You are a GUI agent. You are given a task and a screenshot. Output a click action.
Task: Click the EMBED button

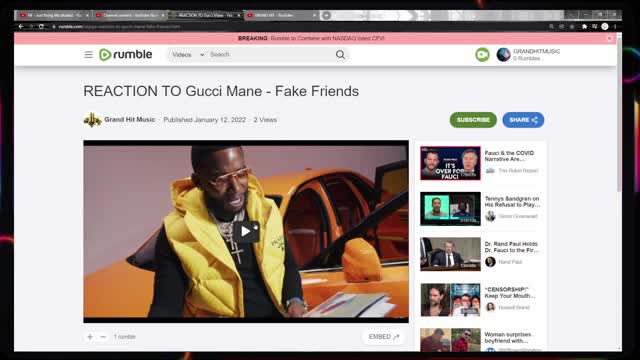tap(383, 337)
